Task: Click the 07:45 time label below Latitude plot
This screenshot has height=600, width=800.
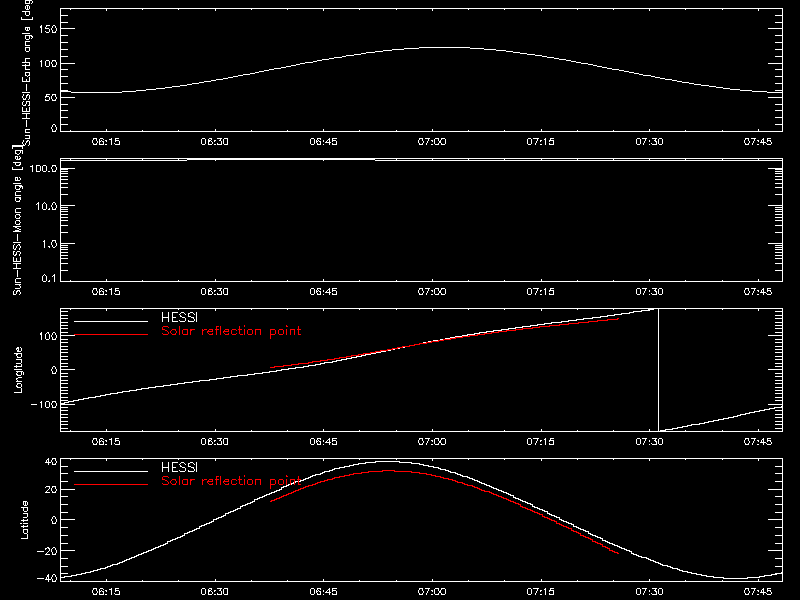Action: (758, 592)
